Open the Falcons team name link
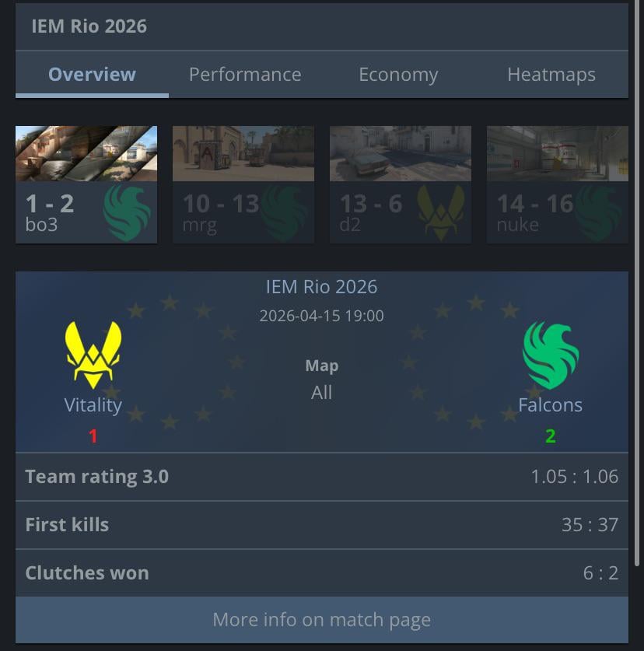The width and height of the screenshot is (644, 651). point(550,405)
